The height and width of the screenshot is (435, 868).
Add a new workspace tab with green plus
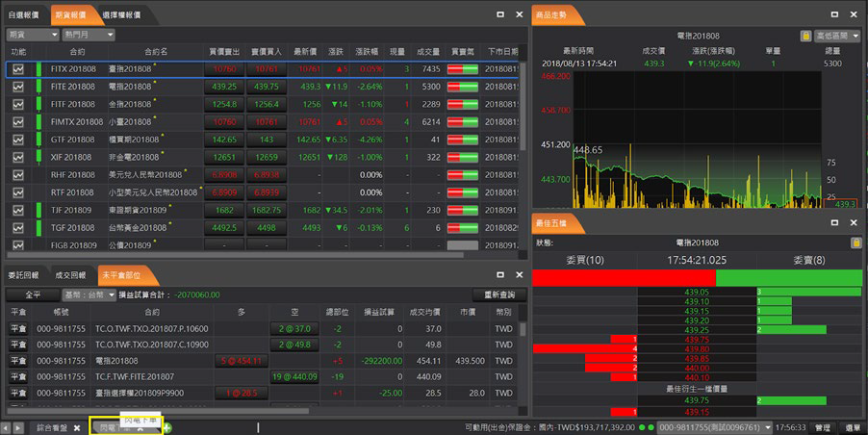click(167, 427)
